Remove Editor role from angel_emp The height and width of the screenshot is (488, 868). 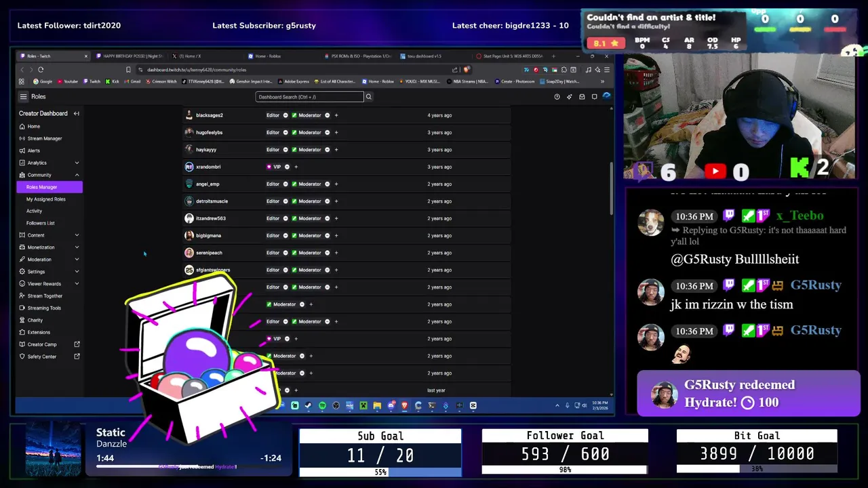pos(285,184)
